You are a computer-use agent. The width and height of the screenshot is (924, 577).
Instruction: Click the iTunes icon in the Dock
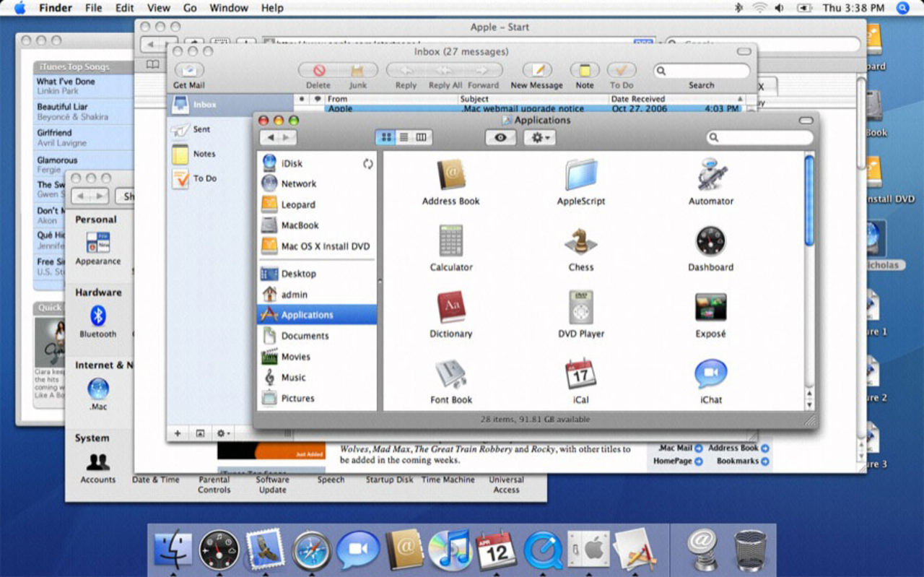[x=450, y=550]
